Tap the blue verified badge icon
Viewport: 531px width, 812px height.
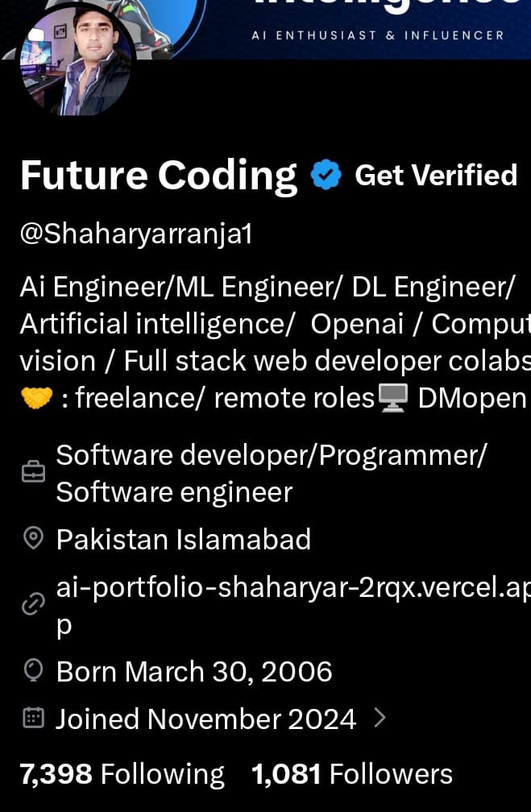tap(326, 176)
